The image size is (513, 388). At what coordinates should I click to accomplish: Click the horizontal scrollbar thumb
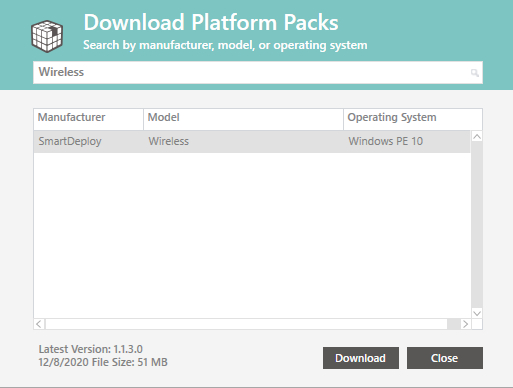click(x=246, y=324)
